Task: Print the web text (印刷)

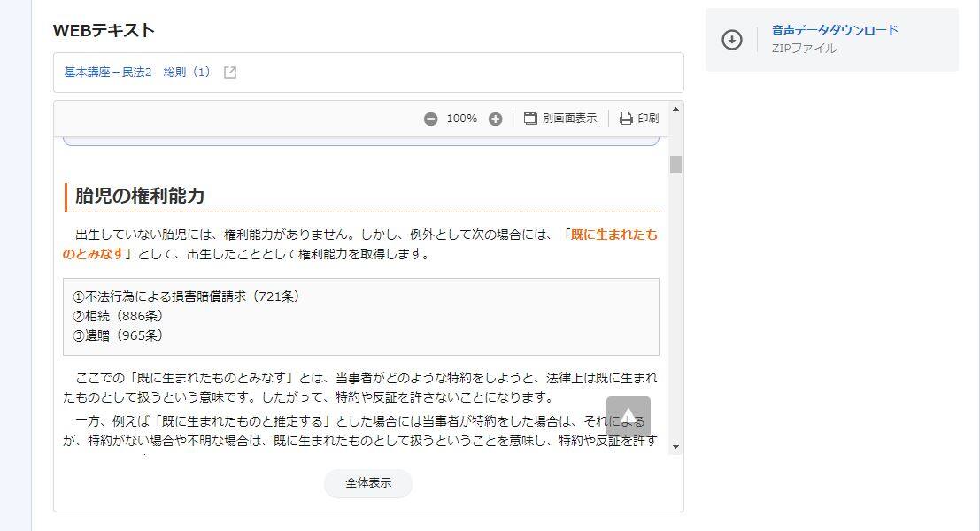Action: [639, 118]
